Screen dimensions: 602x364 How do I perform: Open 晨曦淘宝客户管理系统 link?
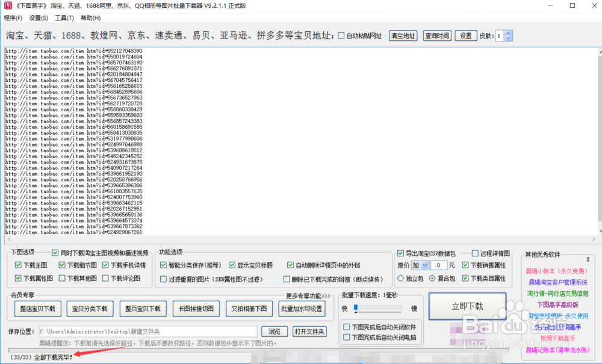click(558, 282)
